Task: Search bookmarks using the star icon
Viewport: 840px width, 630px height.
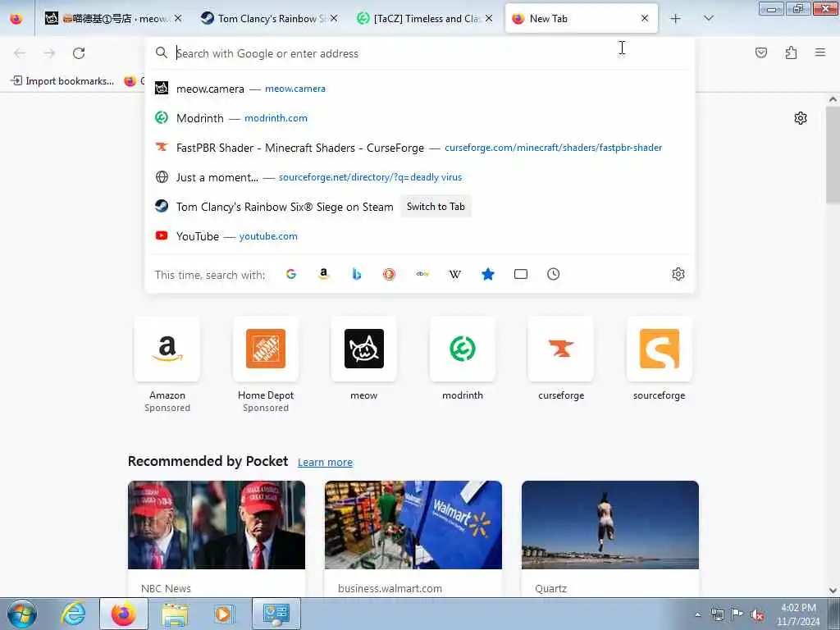Action: coord(487,274)
